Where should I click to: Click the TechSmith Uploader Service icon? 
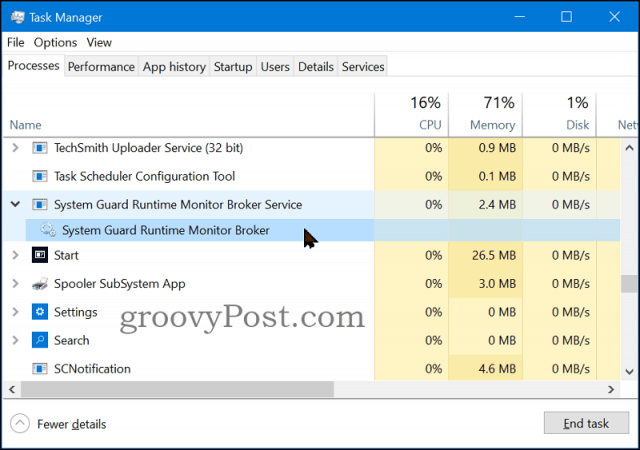[x=41, y=148]
